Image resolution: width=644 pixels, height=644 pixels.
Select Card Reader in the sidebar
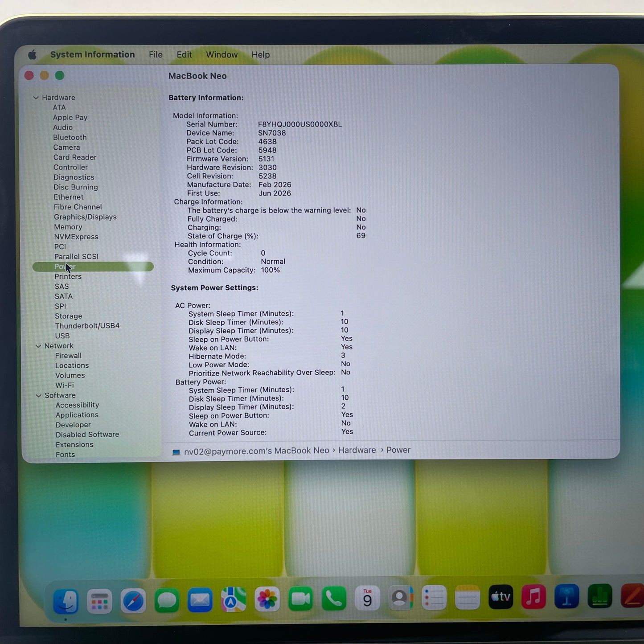click(75, 157)
